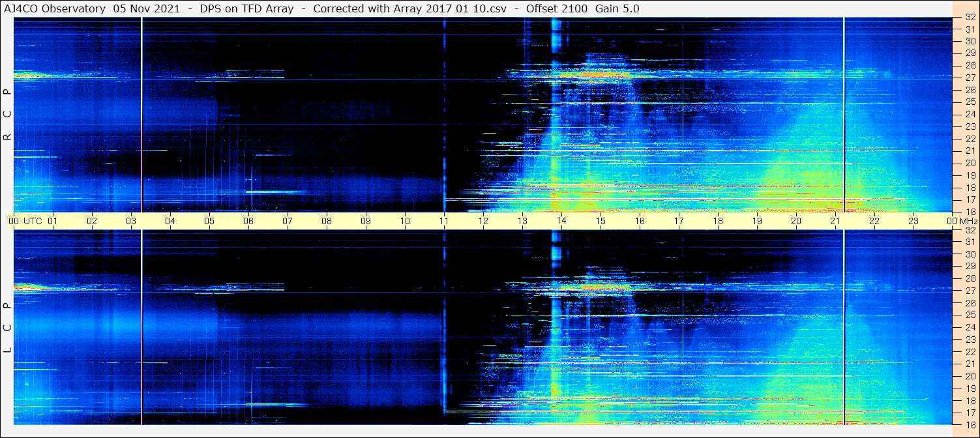This screenshot has height=438, width=980.
Task: Select the 16 MHz label on the lower scale
Action: (x=970, y=424)
